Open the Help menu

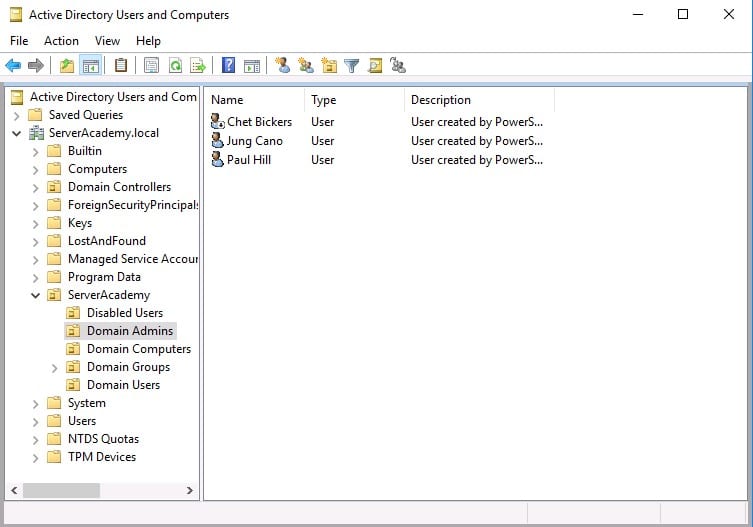(148, 41)
